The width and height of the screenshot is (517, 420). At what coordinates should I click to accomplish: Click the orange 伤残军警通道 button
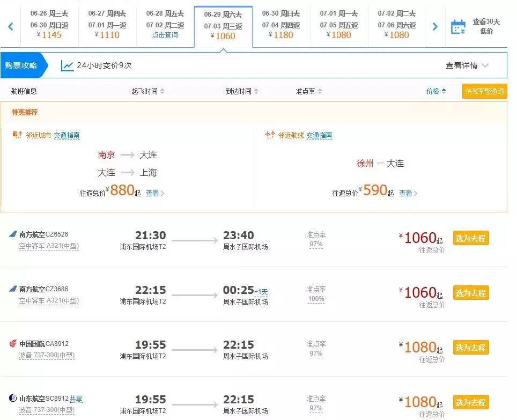tap(484, 91)
